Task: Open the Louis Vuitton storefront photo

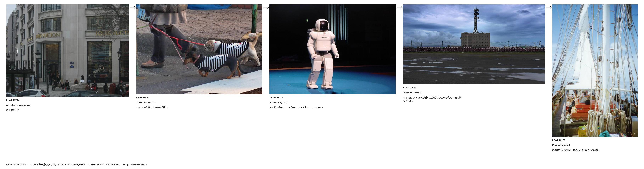Action: (68, 50)
